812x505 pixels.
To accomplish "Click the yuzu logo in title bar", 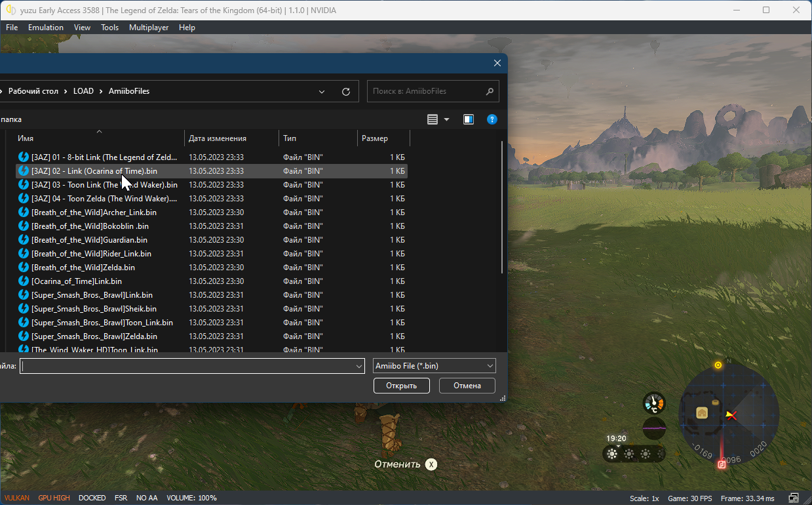I will click(10, 10).
